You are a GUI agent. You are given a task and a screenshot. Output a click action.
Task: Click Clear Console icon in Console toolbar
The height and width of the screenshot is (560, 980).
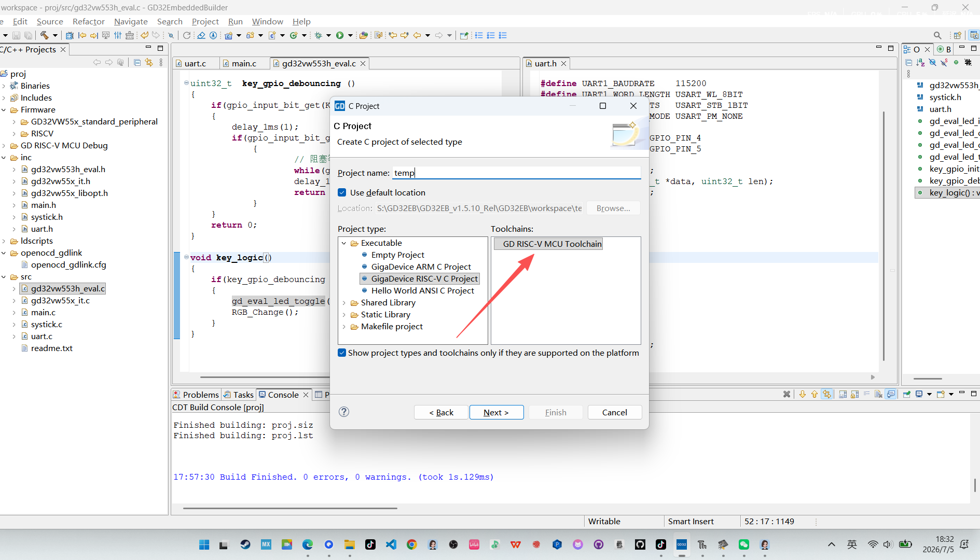pyautogui.click(x=878, y=394)
